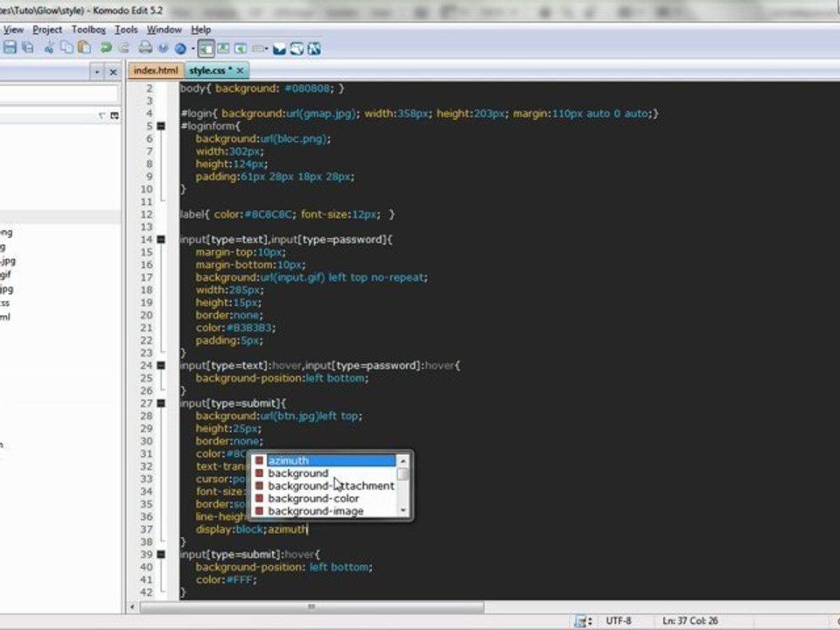Click the blue circle arrow icon

tap(180, 49)
